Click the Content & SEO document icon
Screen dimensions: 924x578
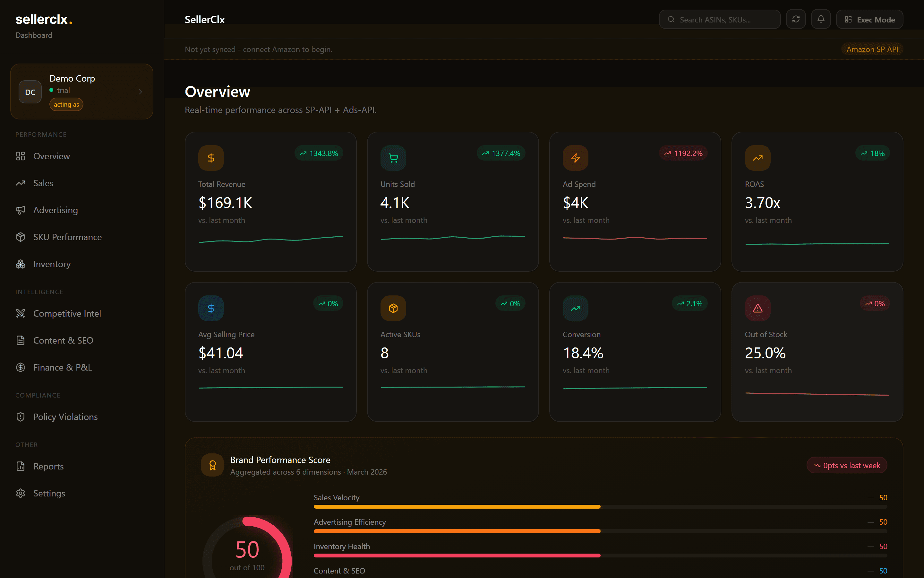21,340
